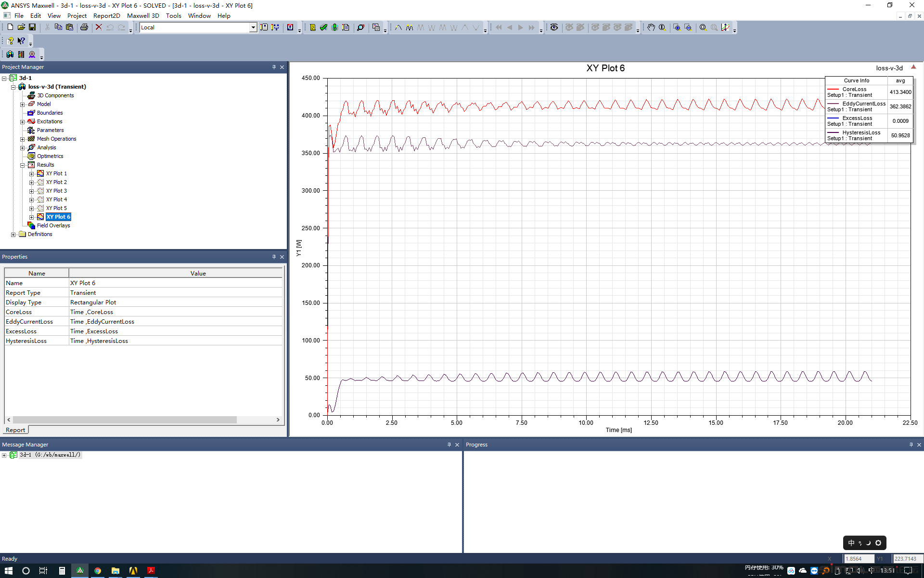Click the HysteresisLoss curve legend entry
The height and width of the screenshot is (578, 924).
[x=857, y=135]
